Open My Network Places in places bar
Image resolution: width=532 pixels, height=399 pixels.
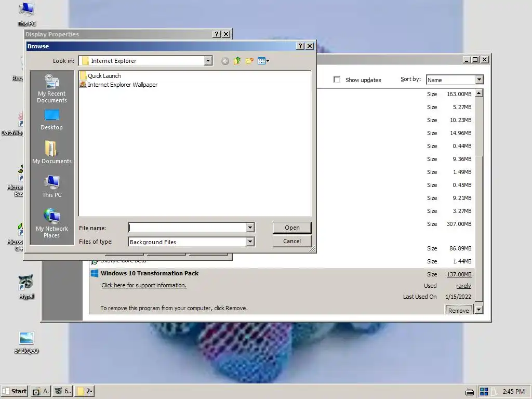[51, 223]
